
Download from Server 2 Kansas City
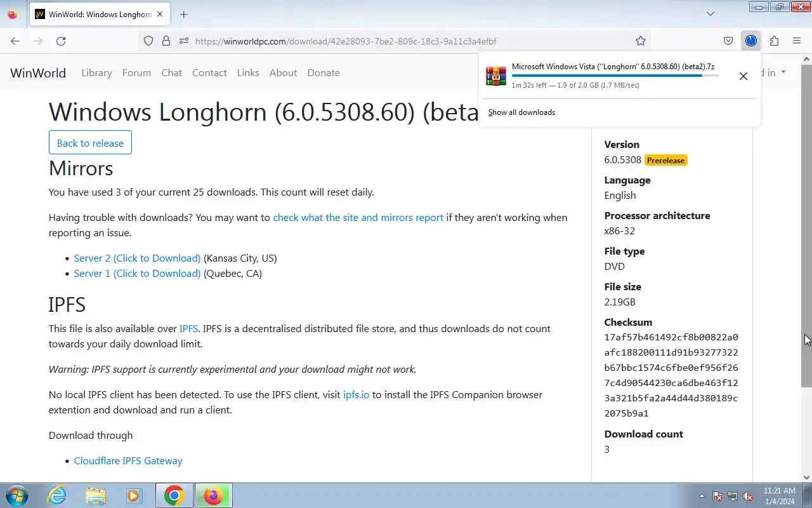click(x=137, y=258)
